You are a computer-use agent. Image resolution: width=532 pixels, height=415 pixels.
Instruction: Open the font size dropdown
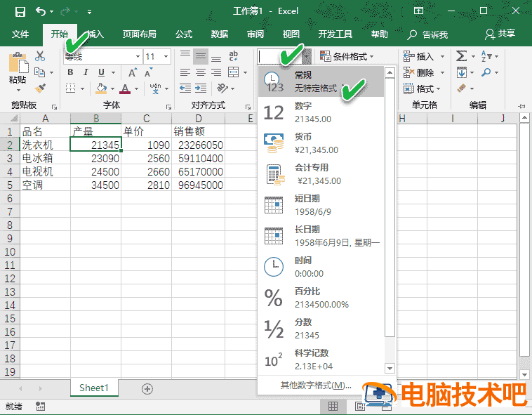pyautogui.click(x=166, y=56)
